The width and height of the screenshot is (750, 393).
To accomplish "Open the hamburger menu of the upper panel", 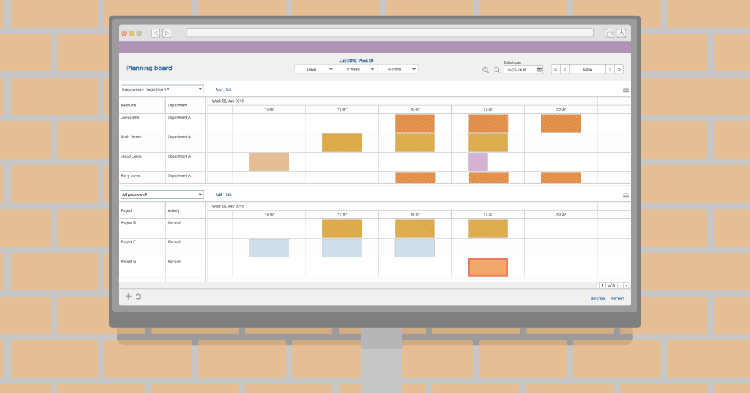I will click(626, 90).
